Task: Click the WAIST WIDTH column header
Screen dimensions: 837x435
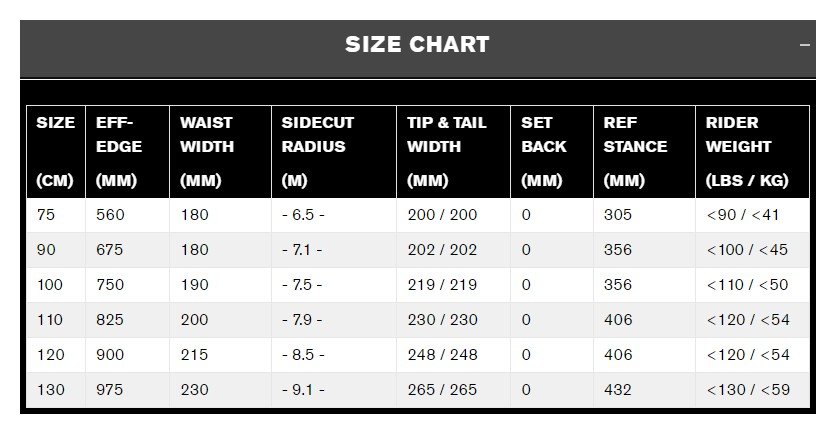Action: click(x=220, y=152)
